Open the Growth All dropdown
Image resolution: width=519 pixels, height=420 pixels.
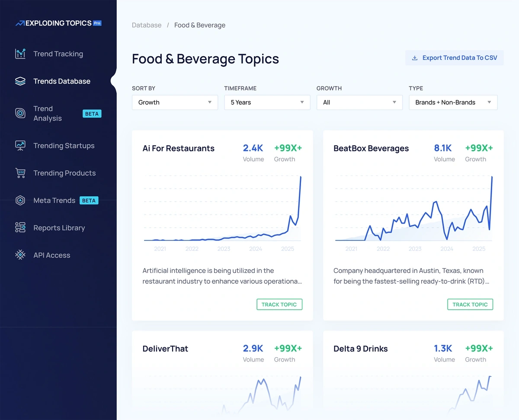[359, 103]
